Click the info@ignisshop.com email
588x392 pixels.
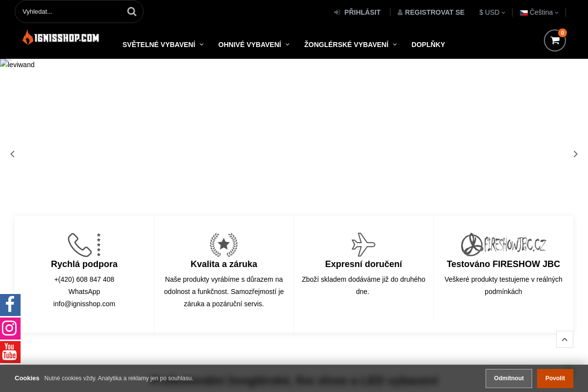[x=84, y=304]
